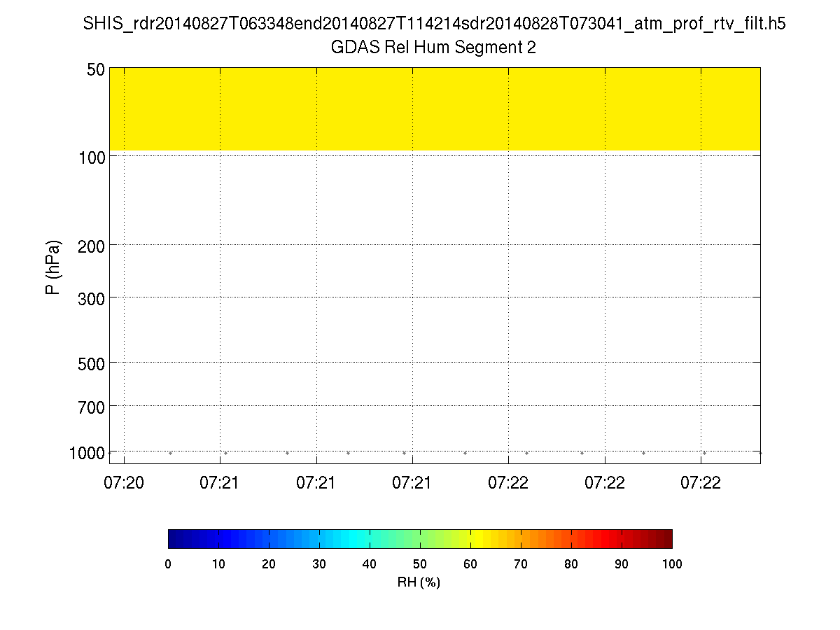Click the 'RH (%)' colorbar label

[x=419, y=582]
